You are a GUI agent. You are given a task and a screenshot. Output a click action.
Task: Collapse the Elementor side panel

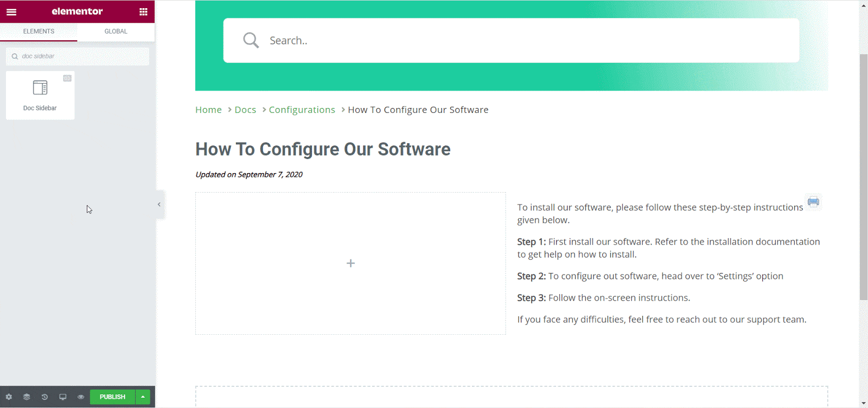pyautogui.click(x=159, y=205)
